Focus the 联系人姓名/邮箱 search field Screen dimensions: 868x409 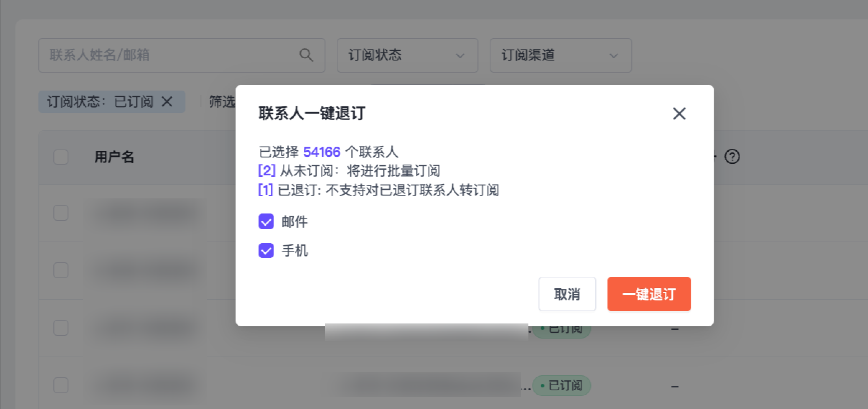coord(172,55)
